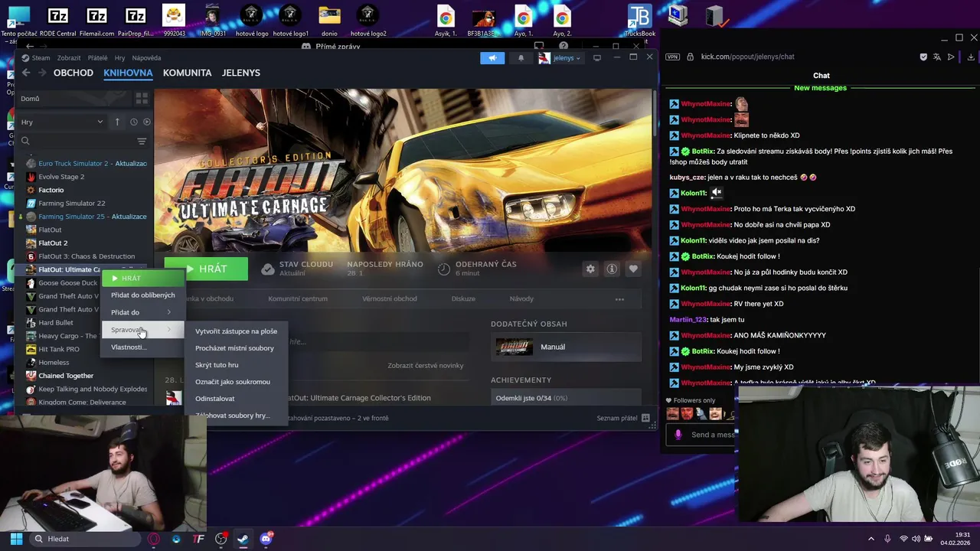The height and width of the screenshot is (551, 980).
Task: Open Věrnostní obchod link
Action: pos(390,298)
